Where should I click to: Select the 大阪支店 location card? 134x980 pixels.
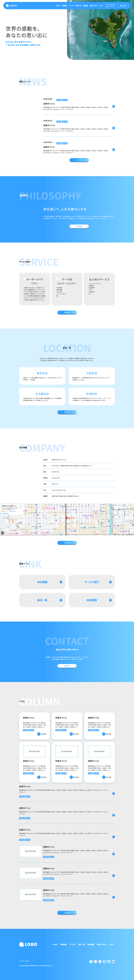pos(92,376)
